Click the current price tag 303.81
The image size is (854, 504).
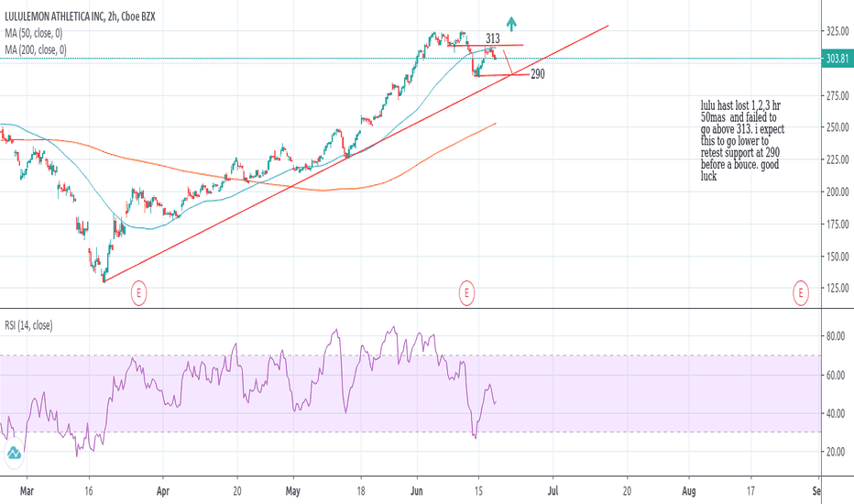coord(838,59)
